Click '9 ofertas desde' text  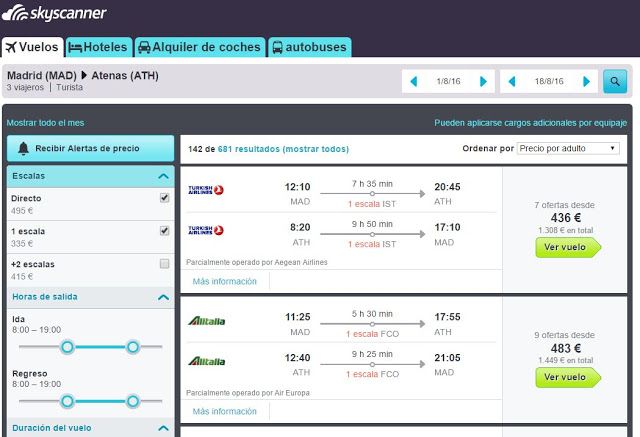pos(564,335)
